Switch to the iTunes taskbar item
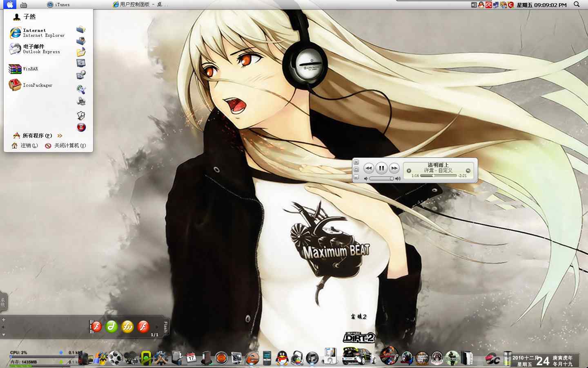588x368 pixels. [x=58, y=4]
